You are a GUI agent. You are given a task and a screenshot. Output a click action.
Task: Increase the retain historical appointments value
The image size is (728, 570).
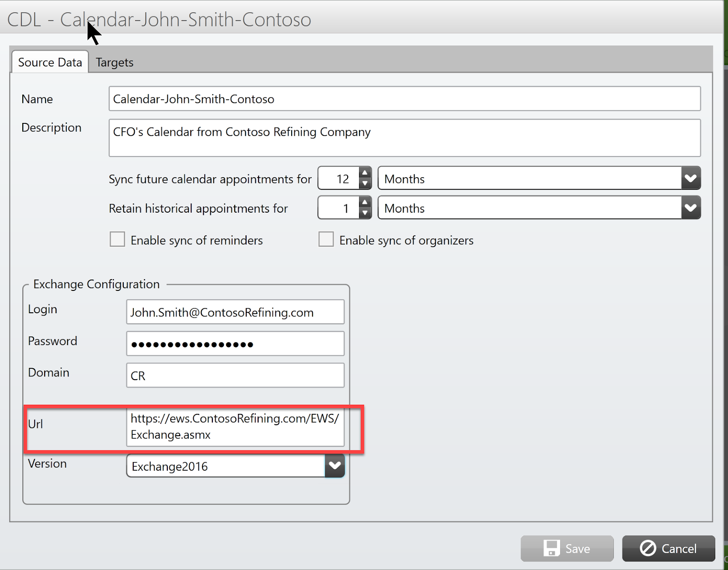365,202
